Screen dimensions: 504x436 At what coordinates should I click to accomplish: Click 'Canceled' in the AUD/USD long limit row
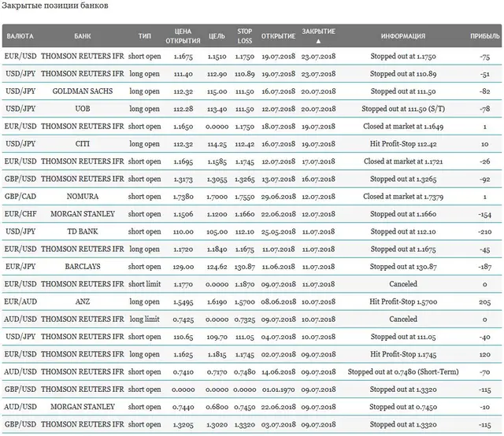403,319
